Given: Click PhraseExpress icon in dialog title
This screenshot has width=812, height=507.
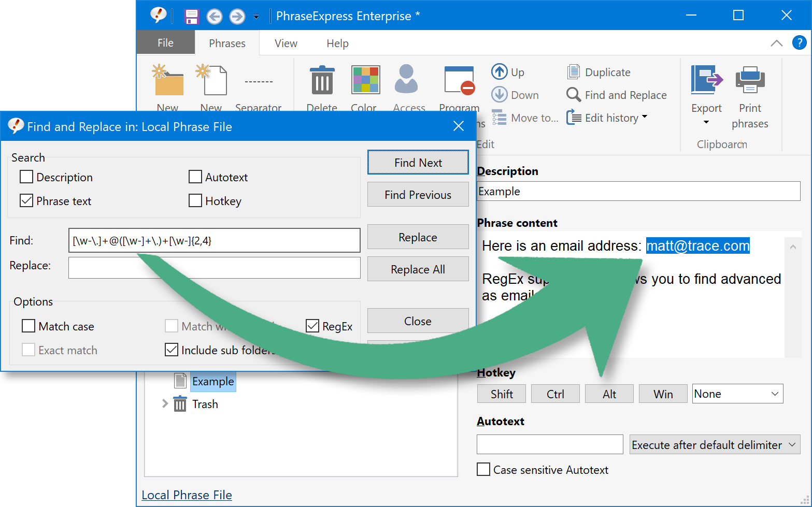Looking at the screenshot, I should pyautogui.click(x=16, y=126).
